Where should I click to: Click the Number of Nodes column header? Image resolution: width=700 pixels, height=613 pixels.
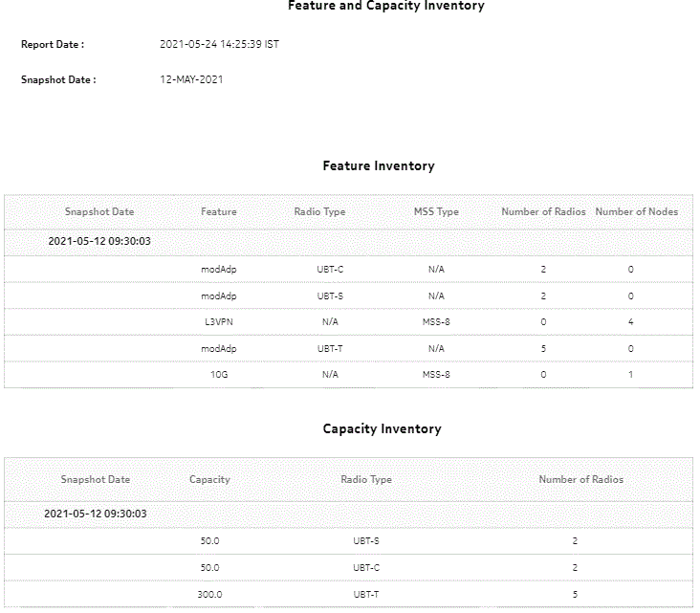[636, 211]
